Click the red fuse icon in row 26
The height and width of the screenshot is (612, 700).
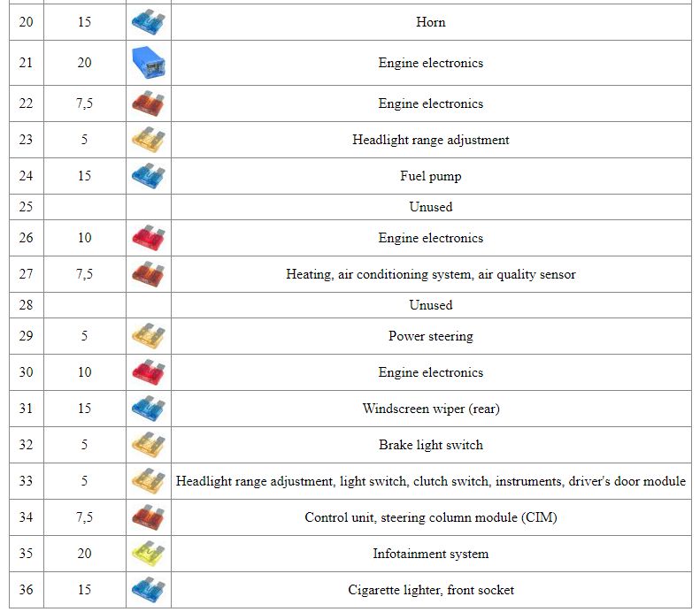pos(148,238)
